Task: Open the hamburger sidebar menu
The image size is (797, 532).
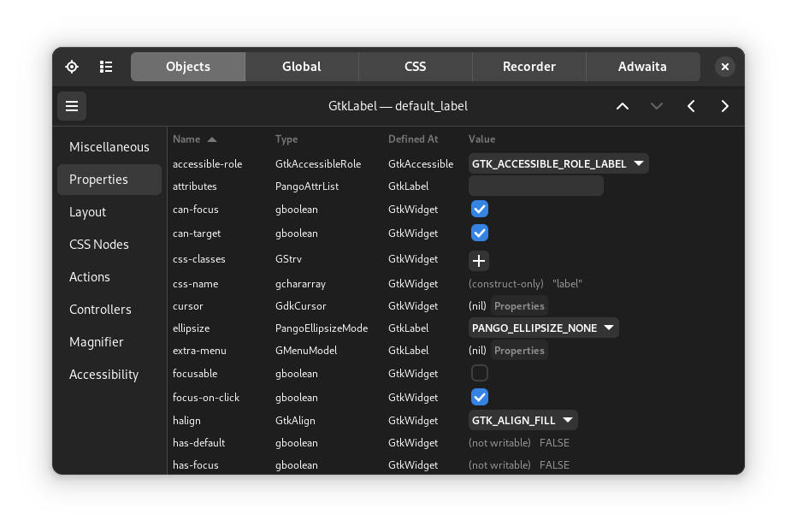Action: 72,106
